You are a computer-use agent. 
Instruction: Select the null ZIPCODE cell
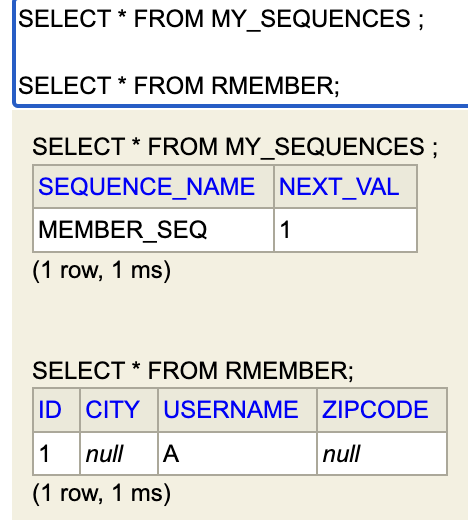382,454
